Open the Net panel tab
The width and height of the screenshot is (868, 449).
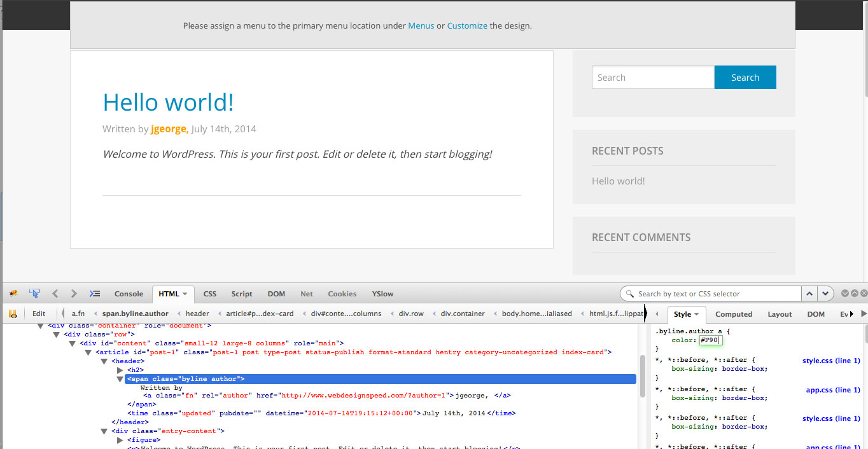[x=307, y=294]
